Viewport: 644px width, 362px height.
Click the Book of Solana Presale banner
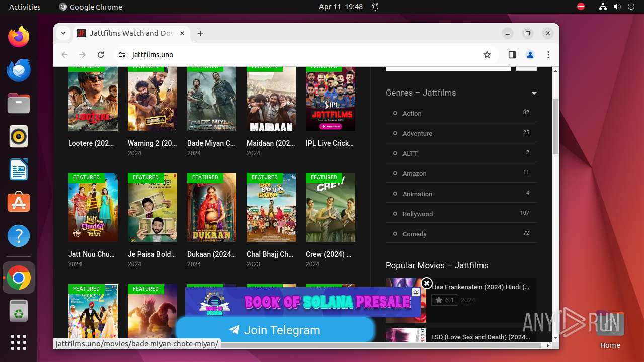(303, 302)
